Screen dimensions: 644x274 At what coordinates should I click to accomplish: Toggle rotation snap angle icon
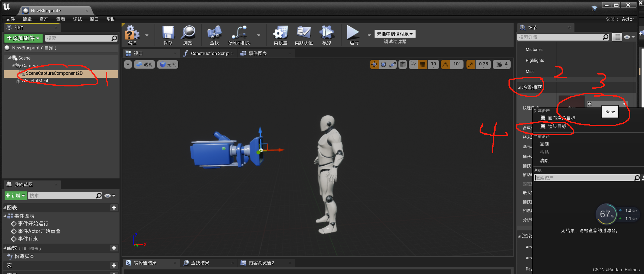point(445,65)
